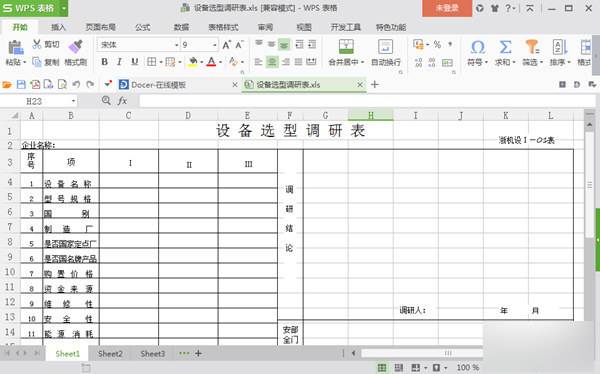Click the Merge and Center (合并居中) icon
The width and height of the screenshot is (600, 374).
(x=346, y=46)
